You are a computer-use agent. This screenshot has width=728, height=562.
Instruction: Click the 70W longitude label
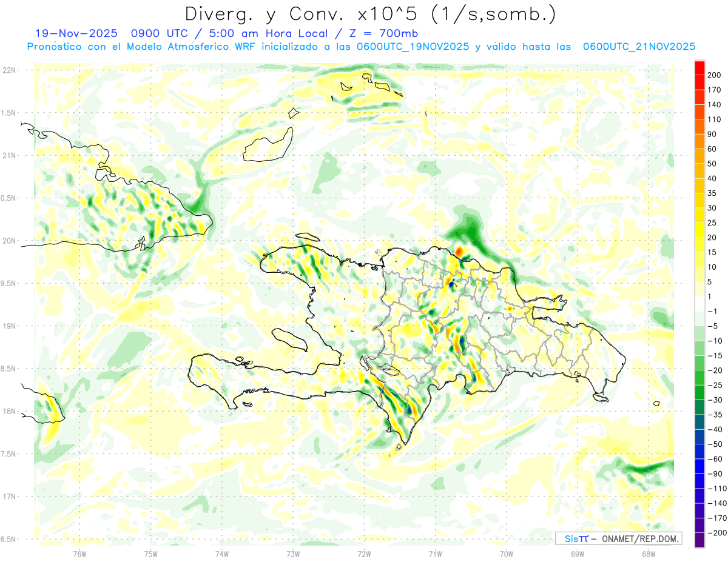click(x=507, y=554)
